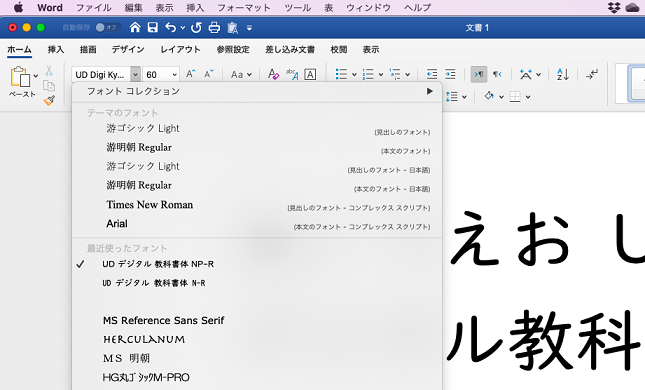Select UD デジタル 教科書体 N-R font

pos(257,283)
